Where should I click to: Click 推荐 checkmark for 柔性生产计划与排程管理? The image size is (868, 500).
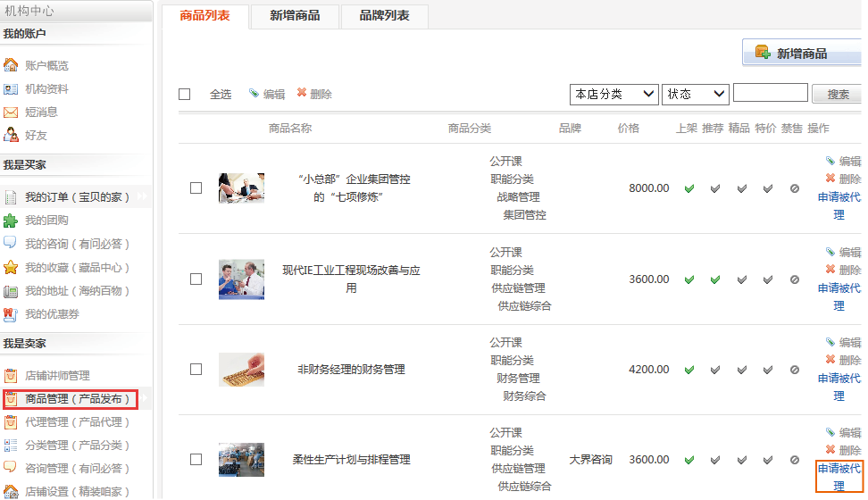[714, 460]
